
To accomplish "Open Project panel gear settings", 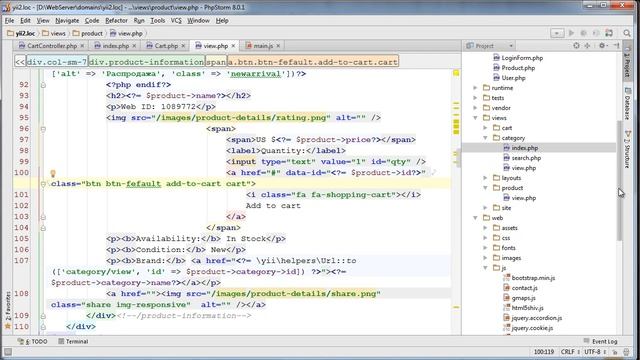I will 602,46.
